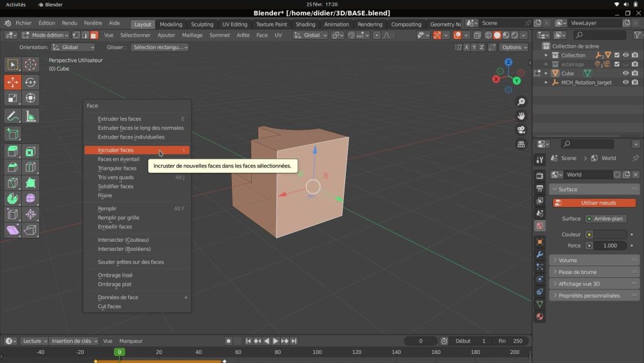Switch to the Sculpting workspace tab

point(202,25)
